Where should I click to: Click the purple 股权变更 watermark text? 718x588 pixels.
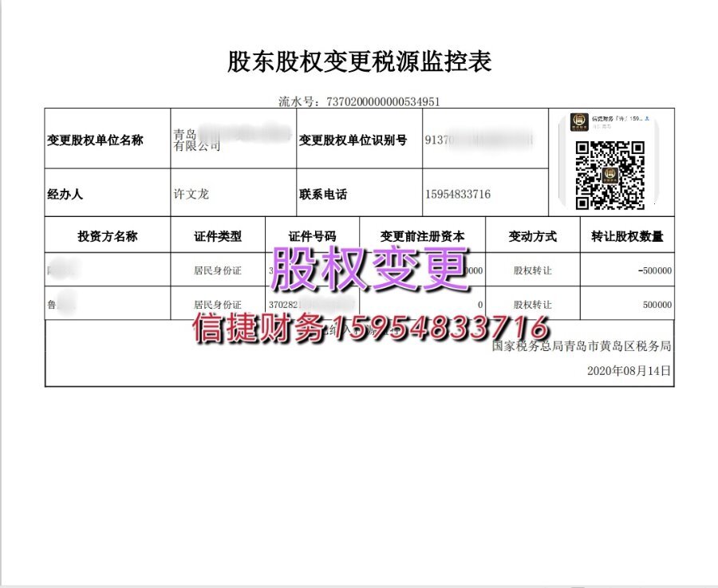click(x=370, y=268)
